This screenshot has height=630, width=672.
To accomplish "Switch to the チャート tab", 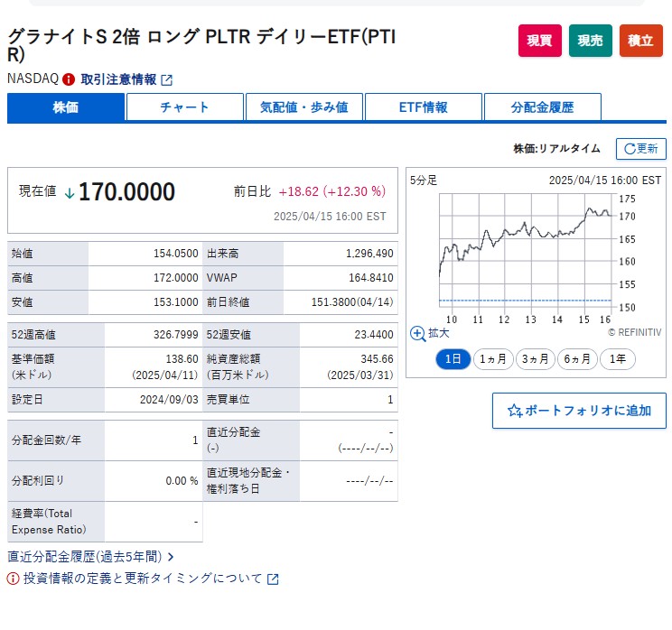I will coord(185,107).
